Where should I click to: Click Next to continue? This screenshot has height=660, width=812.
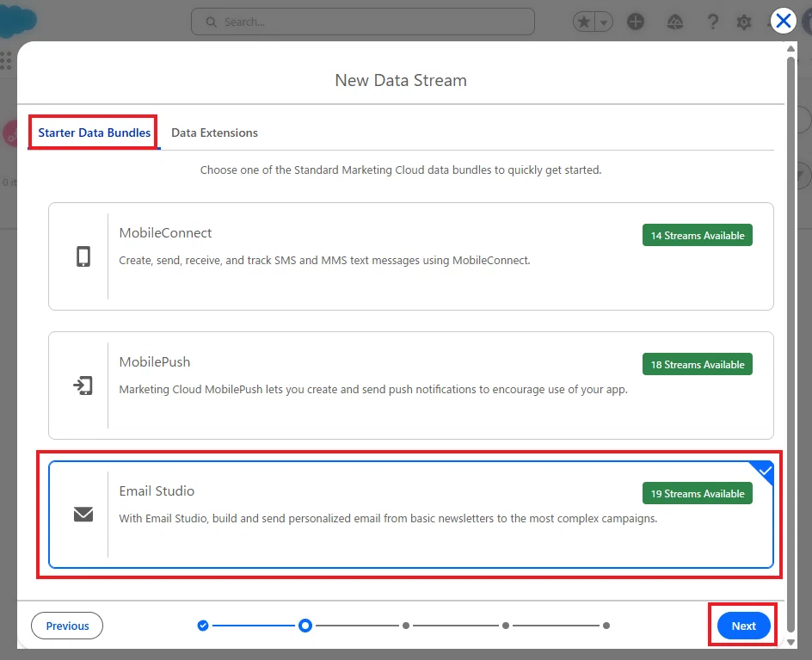pyautogui.click(x=744, y=626)
